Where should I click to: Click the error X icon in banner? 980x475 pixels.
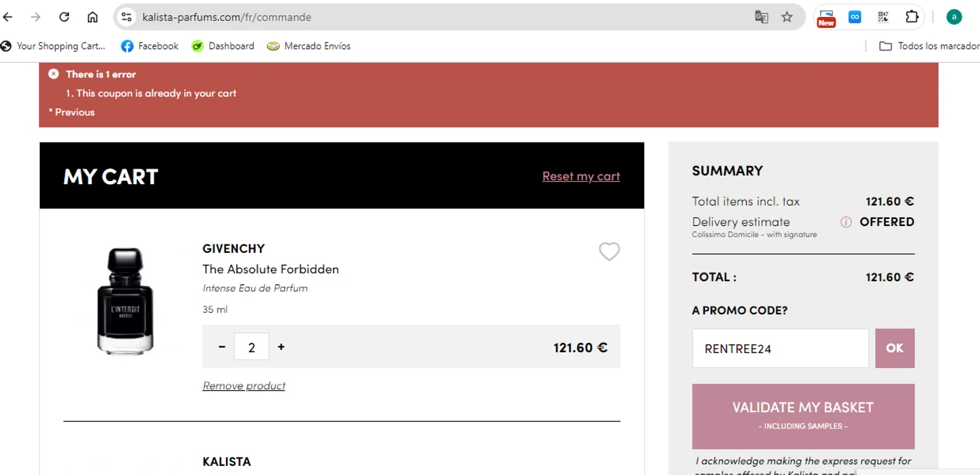[54, 74]
